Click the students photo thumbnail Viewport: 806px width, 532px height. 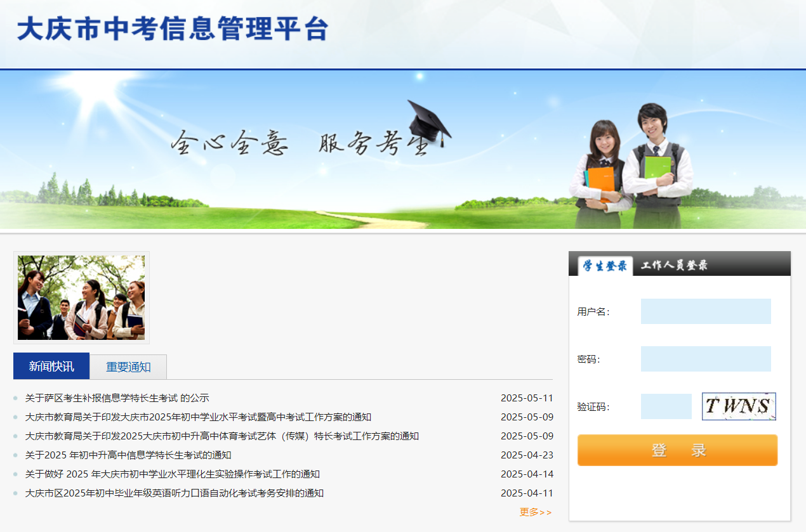(81, 297)
